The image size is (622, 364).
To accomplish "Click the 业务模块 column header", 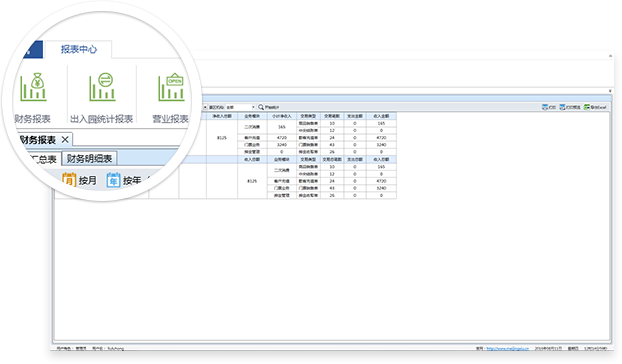I will click(x=252, y=116).
